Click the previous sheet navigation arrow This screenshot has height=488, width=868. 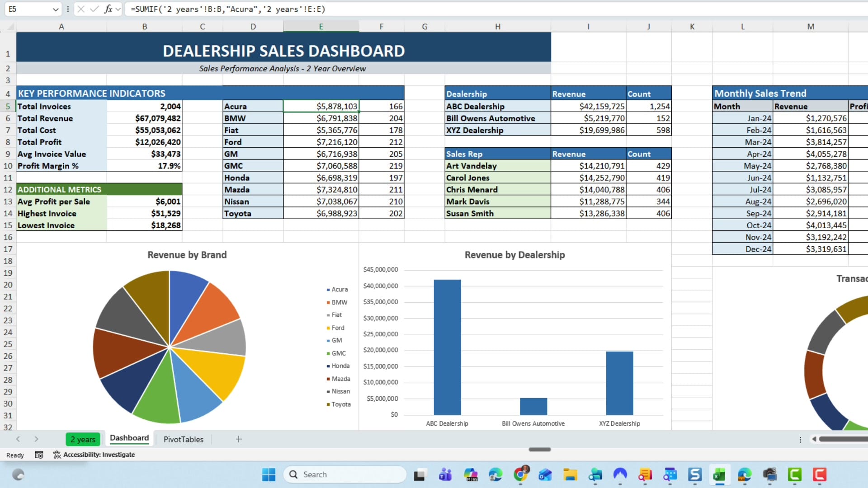(18, 439)
